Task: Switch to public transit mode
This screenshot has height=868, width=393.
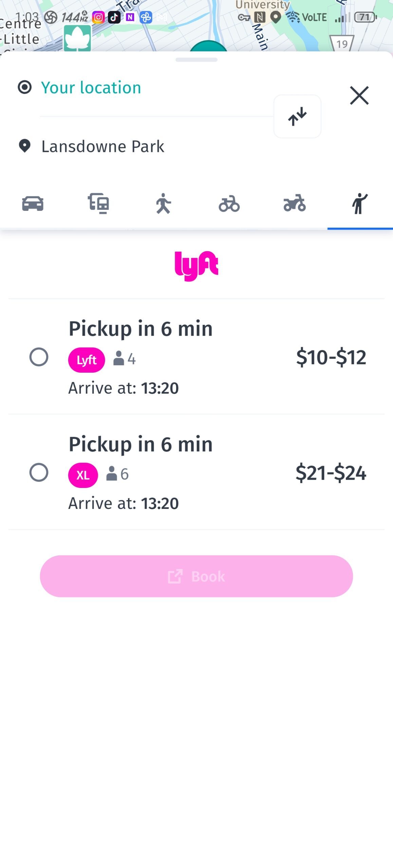Action: (98, 204)
